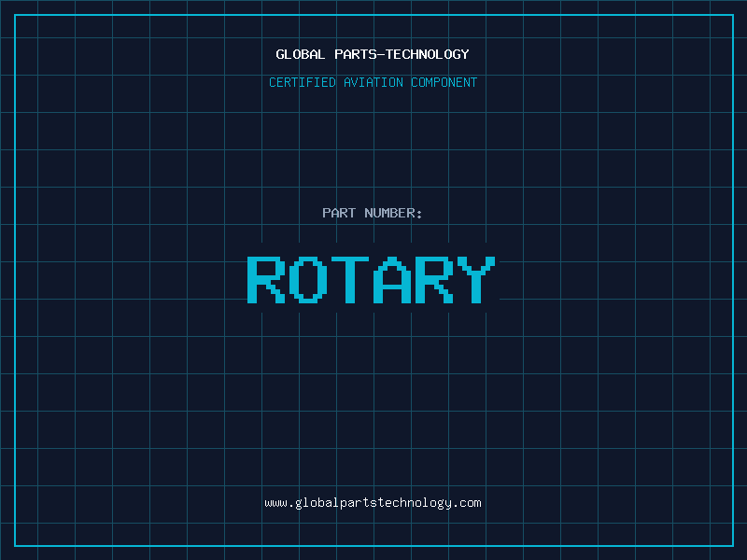
Task: Click the .com ending of the URL
Action: (467, 503)
